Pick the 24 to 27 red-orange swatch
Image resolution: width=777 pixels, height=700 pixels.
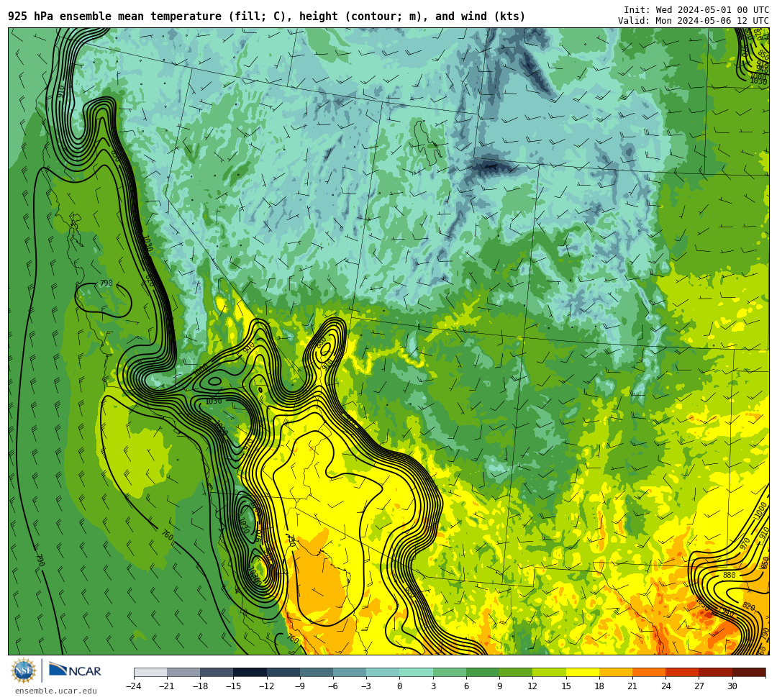pos(682,672)
